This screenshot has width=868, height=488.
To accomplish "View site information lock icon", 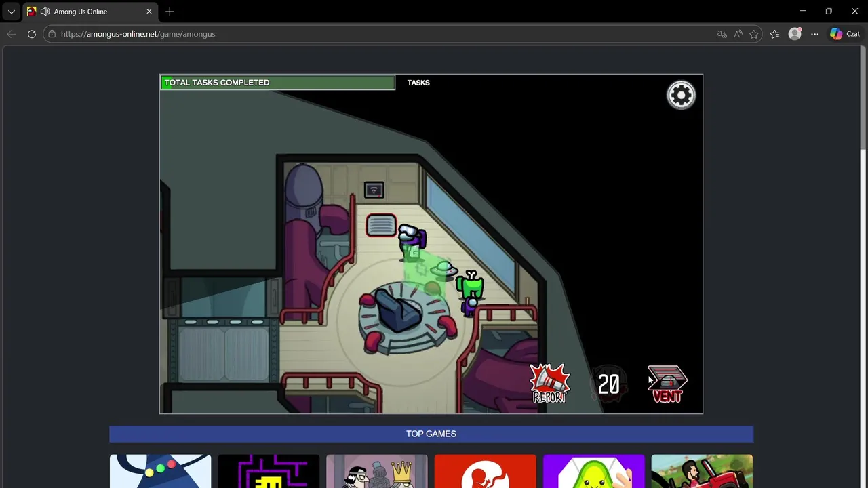I will pos(52,34).
